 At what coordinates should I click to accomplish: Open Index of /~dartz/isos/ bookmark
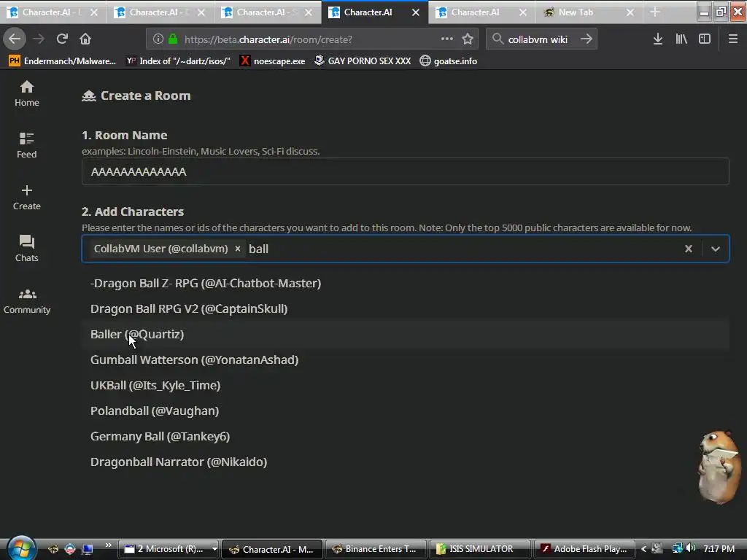pyautogui.click(x=178, y=61)
